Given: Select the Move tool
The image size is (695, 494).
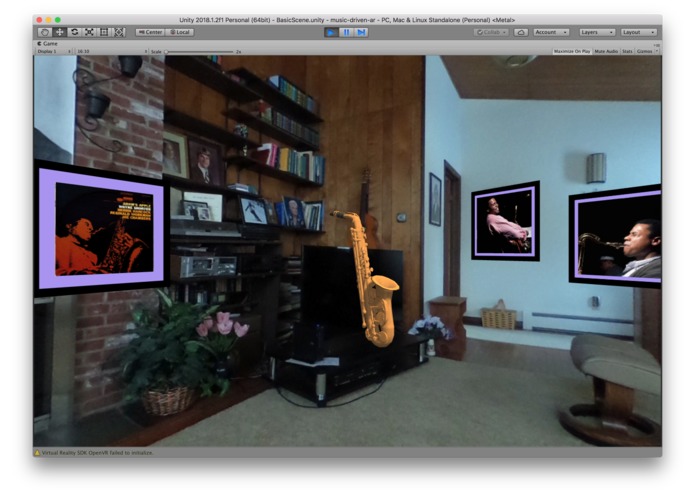Looking at the screenshot, I should tap(59, 32).
